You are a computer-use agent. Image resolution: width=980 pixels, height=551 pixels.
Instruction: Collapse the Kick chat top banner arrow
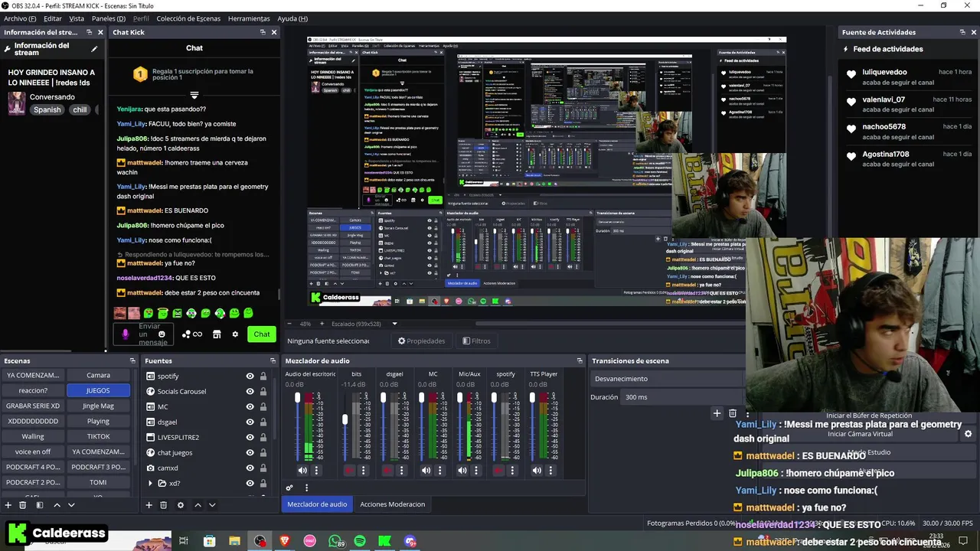pos(194,96)
